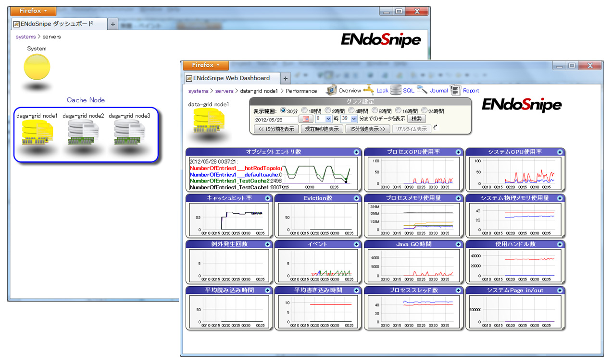The height and width of the screenshot is (364, 613).
Task: Click plus icon on システムCPU使用率 panel
Action: point(560,152)
